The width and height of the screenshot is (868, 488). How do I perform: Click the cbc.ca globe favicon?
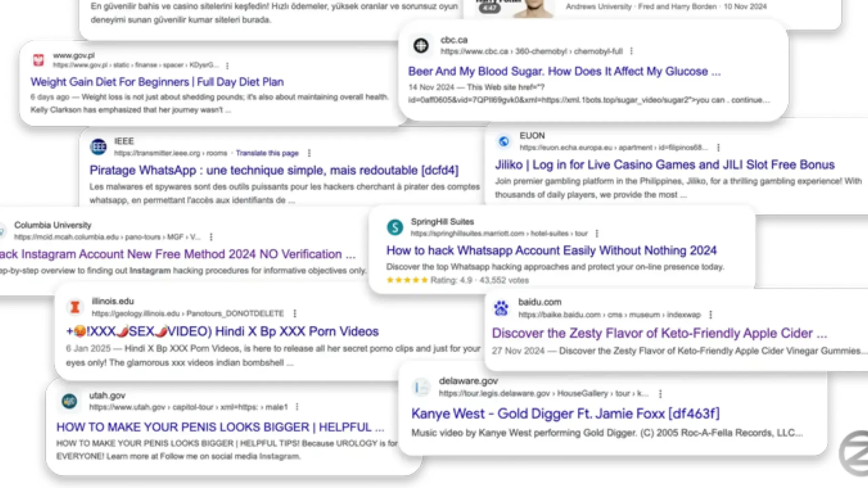coord(421,45)
